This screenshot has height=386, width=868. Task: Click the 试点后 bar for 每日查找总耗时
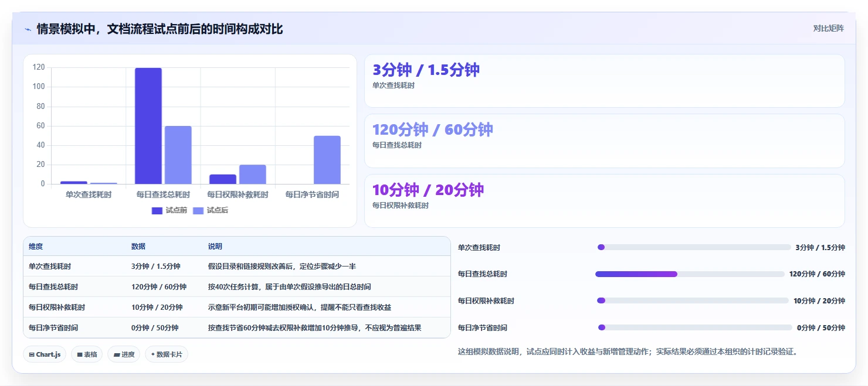tap(178, 155)
